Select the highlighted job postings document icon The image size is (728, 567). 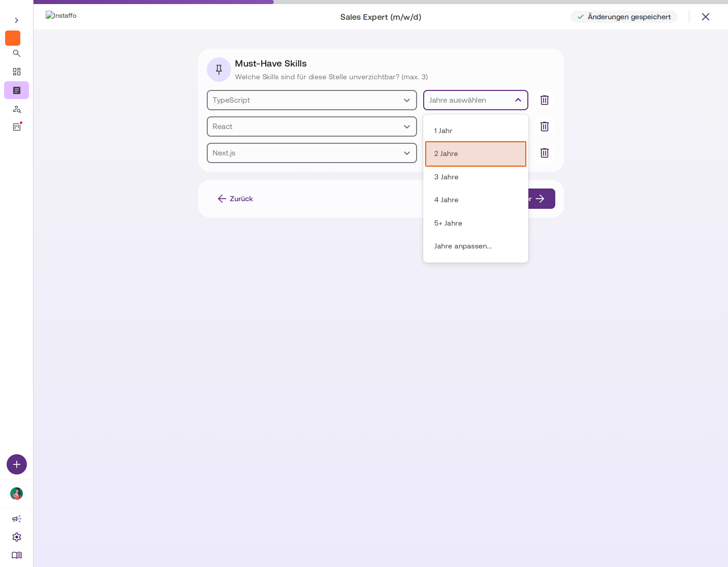[17, 90]
